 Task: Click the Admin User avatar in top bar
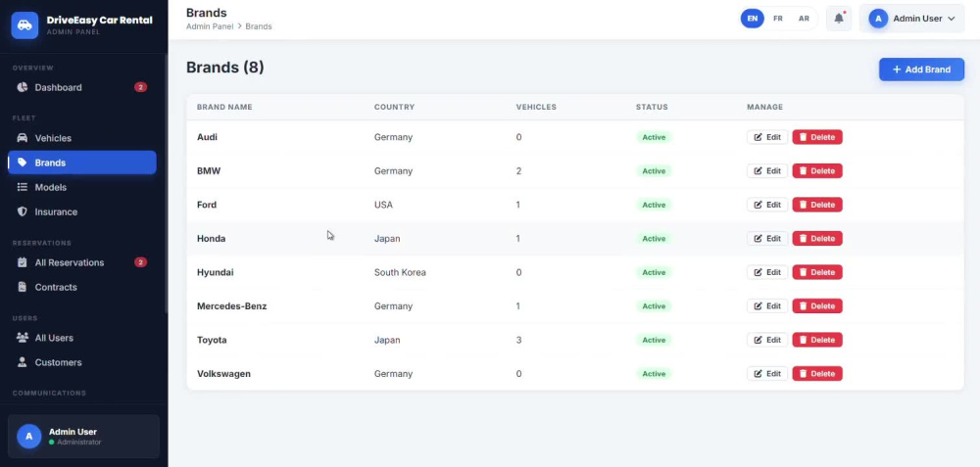[878, 19]
